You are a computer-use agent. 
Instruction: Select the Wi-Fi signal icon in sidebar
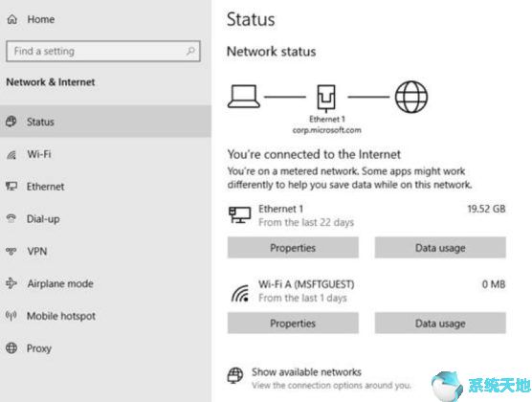11,155
